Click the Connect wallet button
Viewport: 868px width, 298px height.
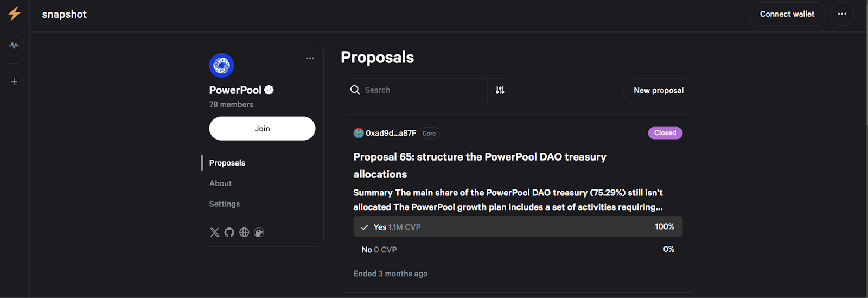coord(787,14)
